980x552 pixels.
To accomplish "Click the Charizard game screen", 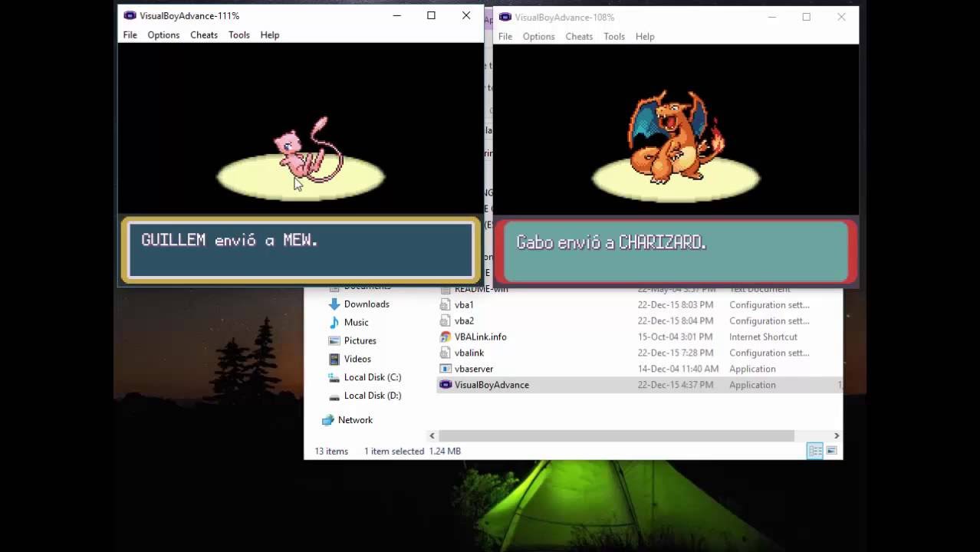I will click(x=676, y=130).
